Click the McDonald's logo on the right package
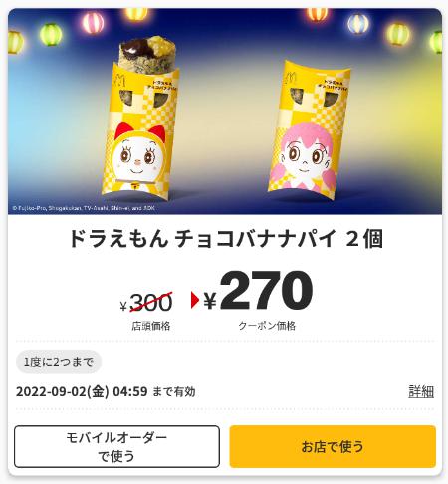 291,77
